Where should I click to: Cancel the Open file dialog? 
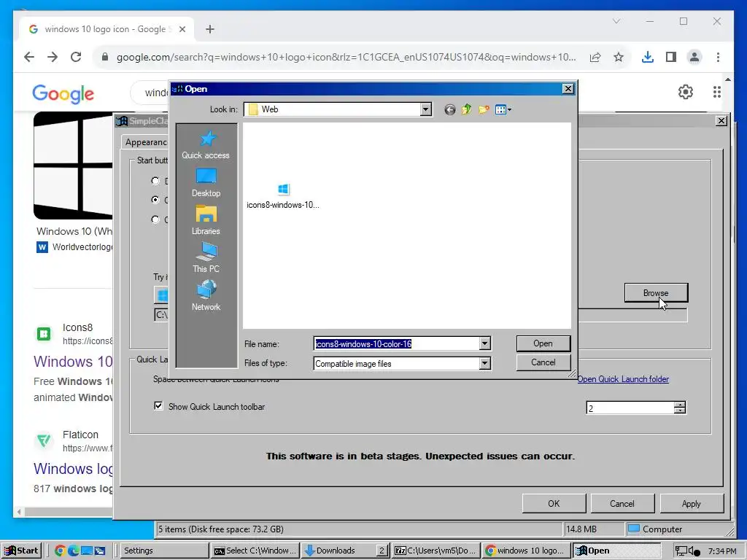pyautogui.click(x=543, y=362)
